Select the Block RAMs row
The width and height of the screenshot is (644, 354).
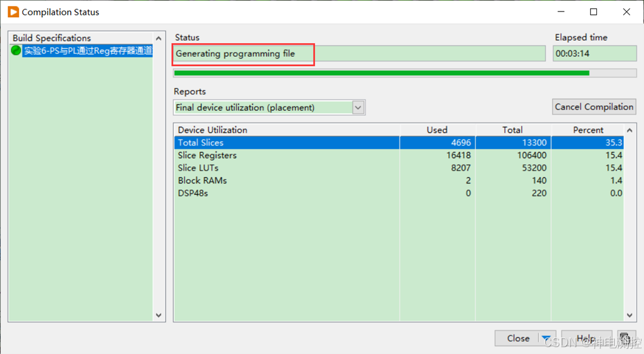pos(399,180)
